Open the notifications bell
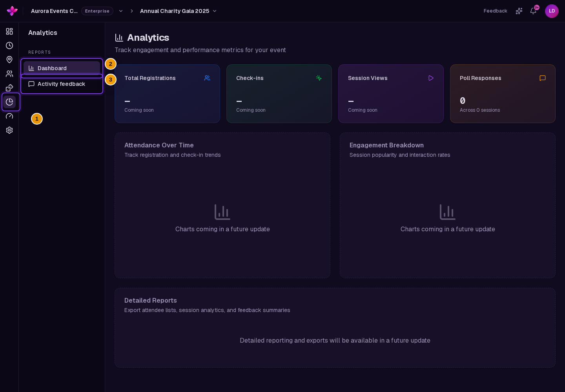Screen dimensions: 565x392 (x=533, y=11)
